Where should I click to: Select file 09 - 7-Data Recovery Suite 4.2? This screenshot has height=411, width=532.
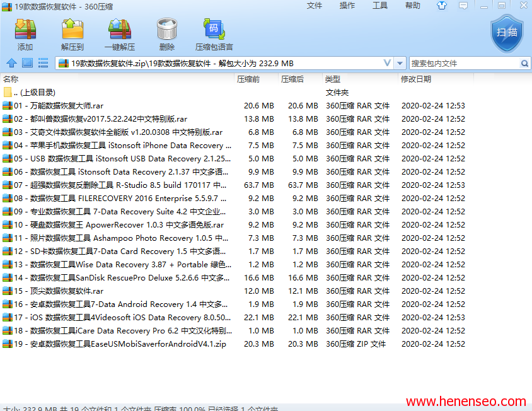[x=120, y=211]
